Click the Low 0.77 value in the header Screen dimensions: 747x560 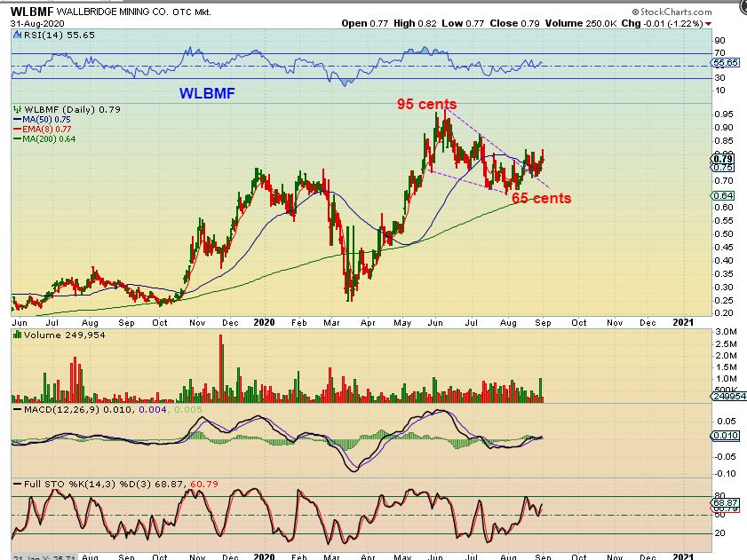[463, 23]
